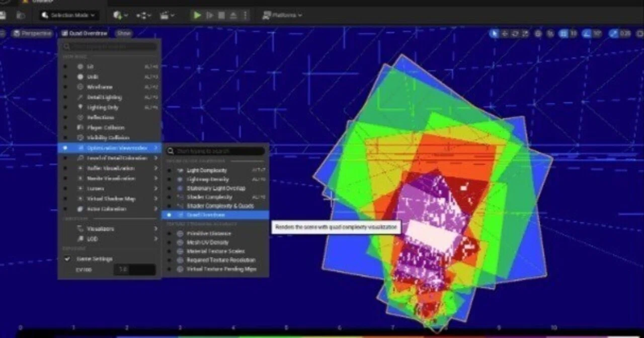
Task: Click the scale gizmo tool
Action: (525, 34)
